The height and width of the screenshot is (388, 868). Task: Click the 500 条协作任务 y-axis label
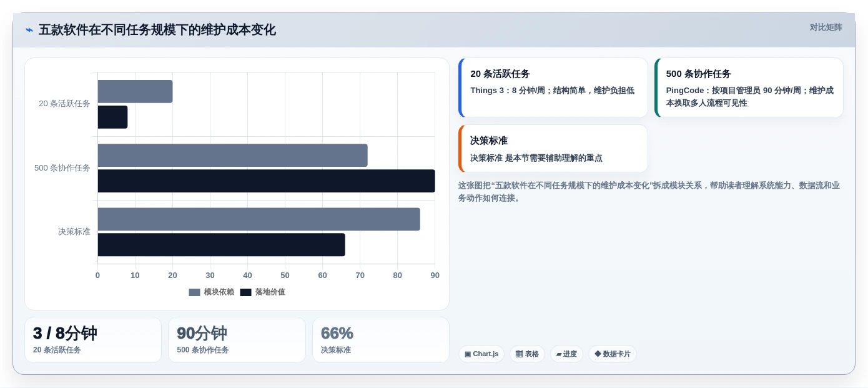62,168
